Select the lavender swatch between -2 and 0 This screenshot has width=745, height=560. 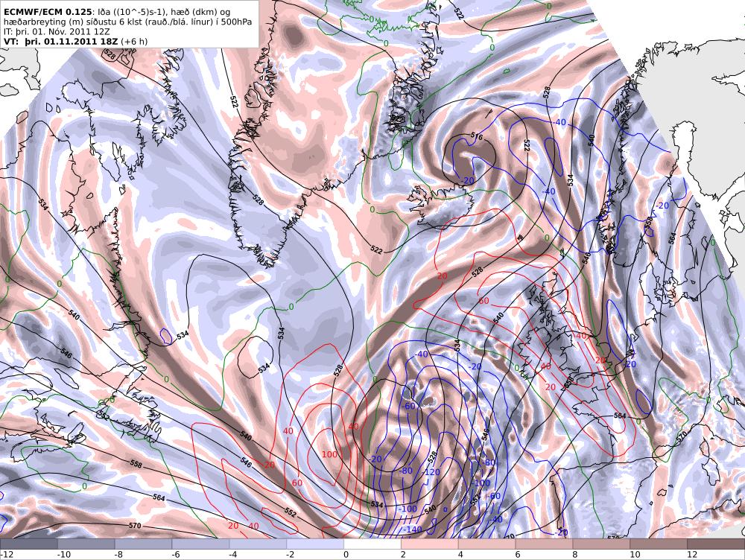click(x=315, y=544)
